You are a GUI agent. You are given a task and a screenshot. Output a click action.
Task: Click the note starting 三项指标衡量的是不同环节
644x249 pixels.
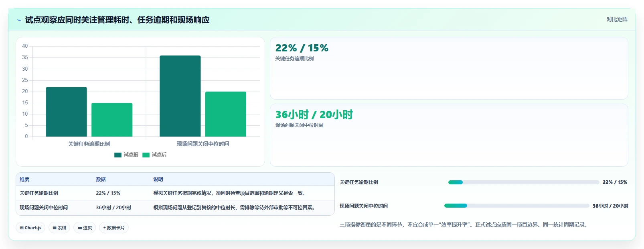464,225
